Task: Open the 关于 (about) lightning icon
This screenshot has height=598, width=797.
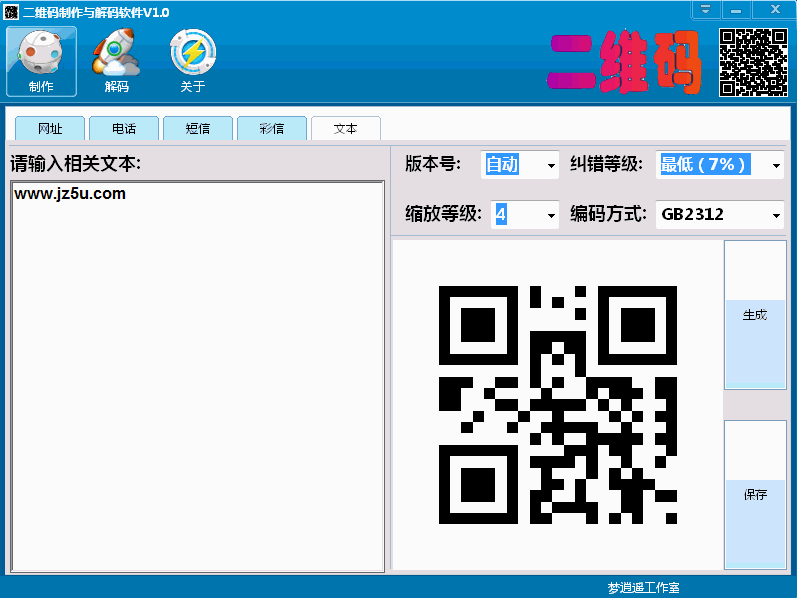Action: pyautogui.click(x=193, y=62)
